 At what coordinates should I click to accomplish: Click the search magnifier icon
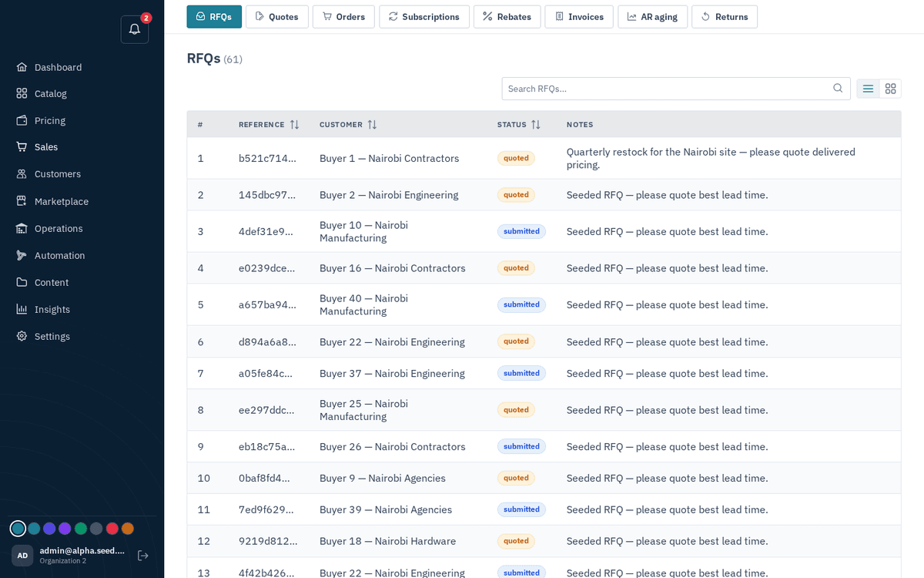point(838,89)
